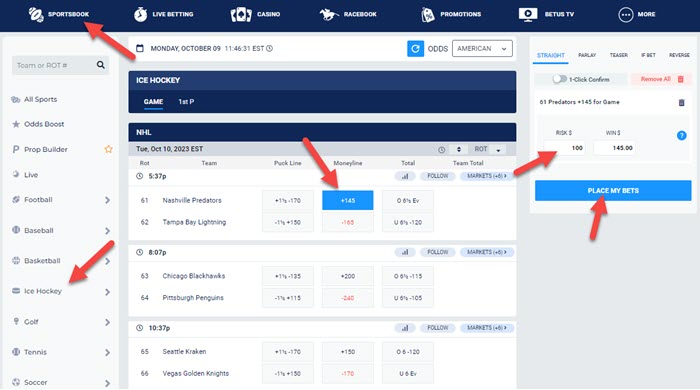Click the search magnifier icon
The width and height of the screenshot is (700, 390).
[101, 65]
